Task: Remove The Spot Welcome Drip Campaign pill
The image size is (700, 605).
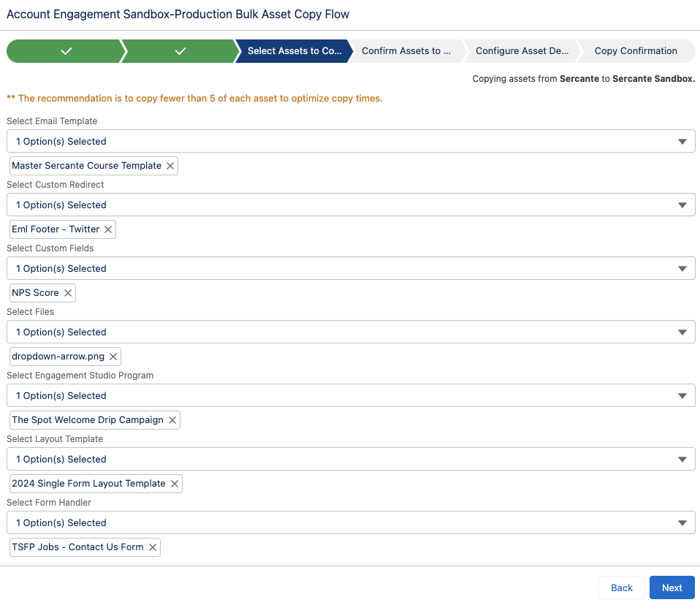Action: [x=172, y=420]
